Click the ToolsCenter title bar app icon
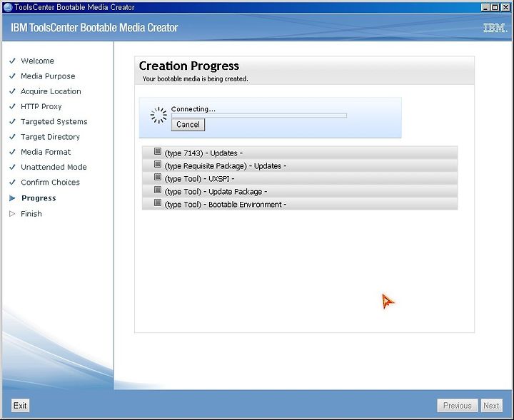 click(7, 7)
